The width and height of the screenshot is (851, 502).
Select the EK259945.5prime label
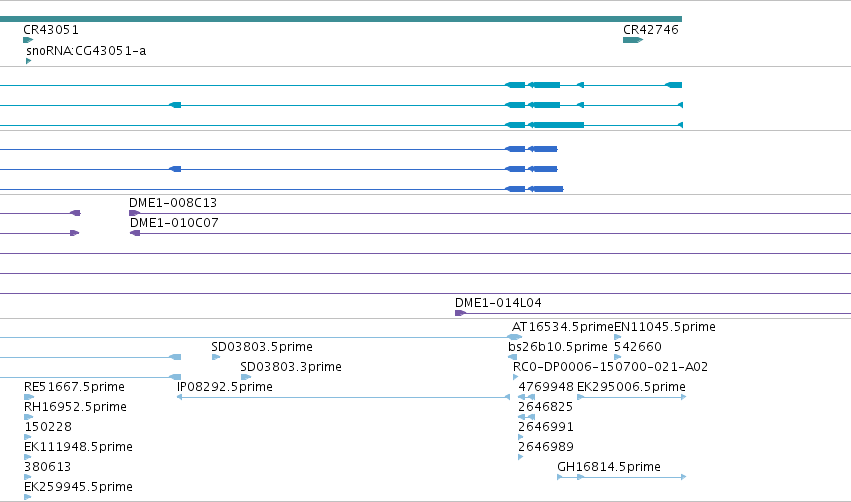click(x=78, y=487)
